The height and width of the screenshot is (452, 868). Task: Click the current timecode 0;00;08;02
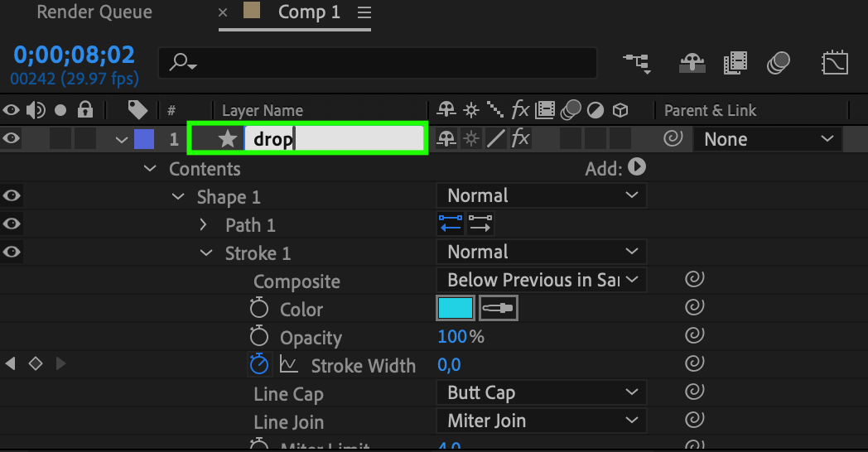click(74, 55)
